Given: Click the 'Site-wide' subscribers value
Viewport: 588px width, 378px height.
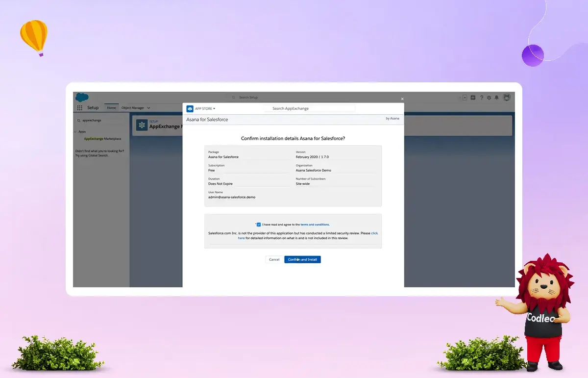Looking at the screenshot, I should coord(303,184).
